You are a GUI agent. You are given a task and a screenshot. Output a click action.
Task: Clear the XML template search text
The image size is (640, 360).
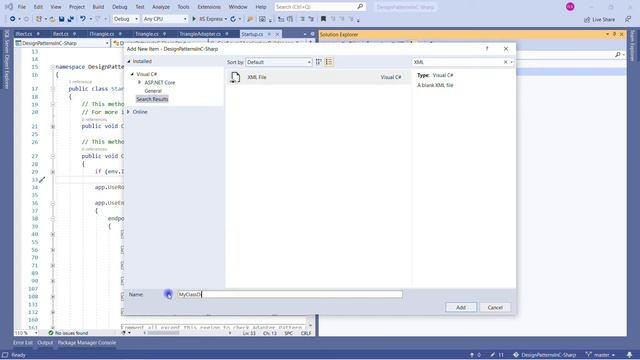(x=505, y=62)
